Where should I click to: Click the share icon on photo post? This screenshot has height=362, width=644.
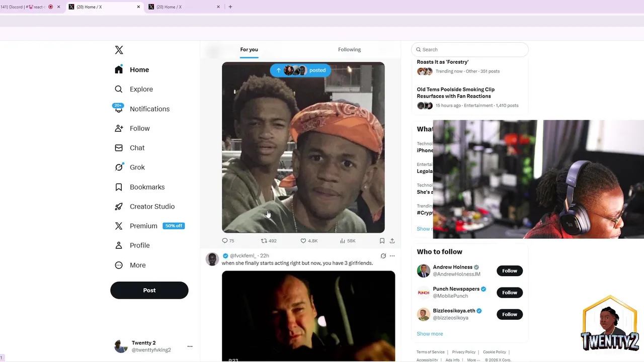(x=392, y=241)
